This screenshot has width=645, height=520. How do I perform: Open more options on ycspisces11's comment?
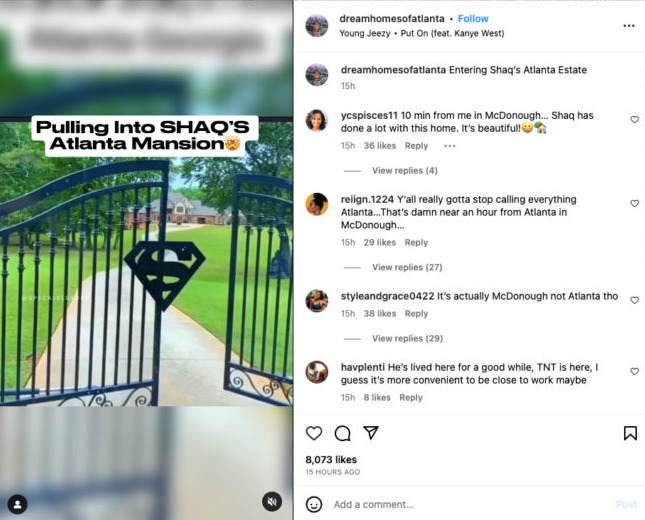coord(450,146)
